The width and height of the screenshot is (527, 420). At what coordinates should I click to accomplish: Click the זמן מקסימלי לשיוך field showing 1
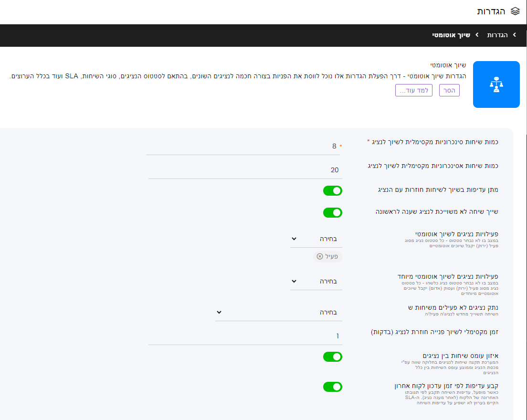[245, 336]
